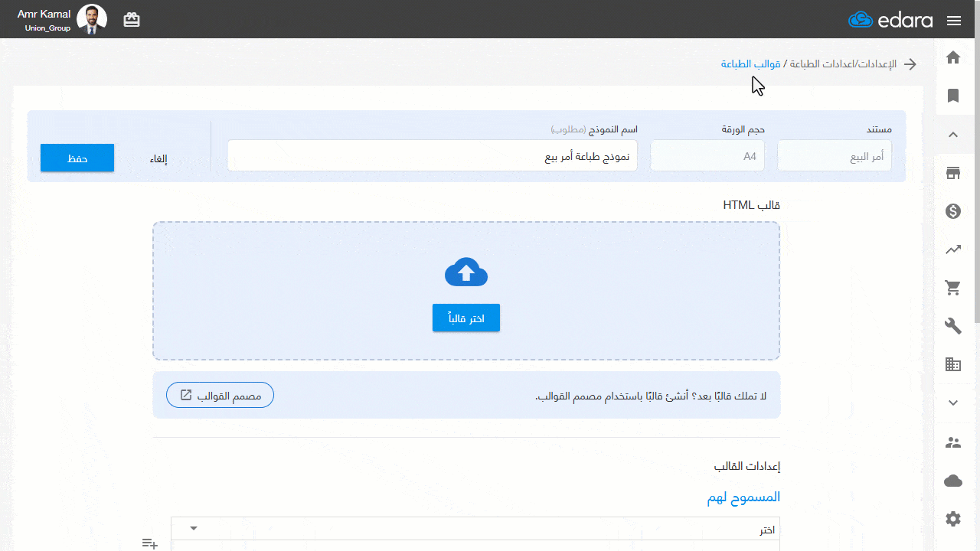Click Amr Kamal user name

point(44,14)
